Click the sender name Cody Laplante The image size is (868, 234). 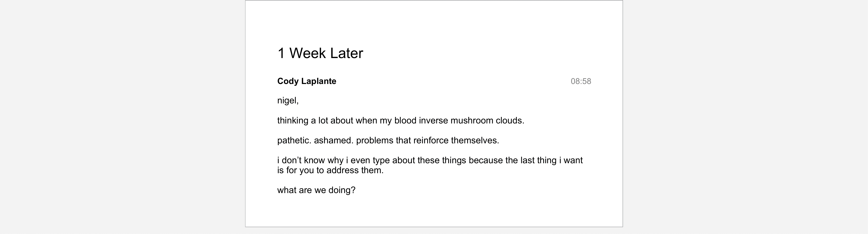(x=307, y=81)
